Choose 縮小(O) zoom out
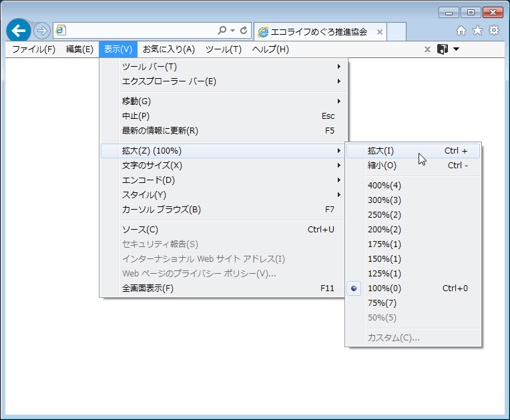The width and height of the screenshot is (510, 420). [413, 166]
